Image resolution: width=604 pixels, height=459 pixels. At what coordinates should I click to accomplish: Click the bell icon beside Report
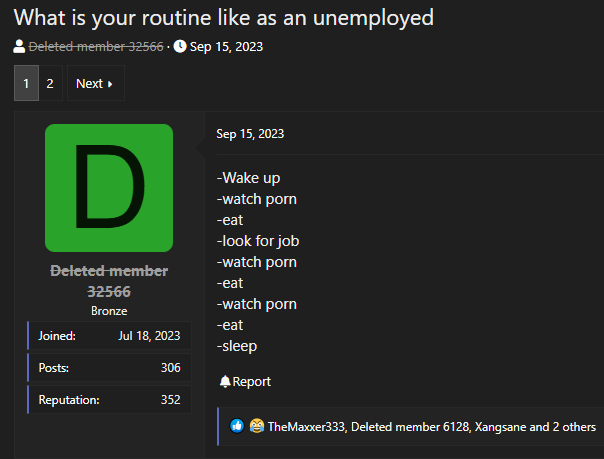225,381
